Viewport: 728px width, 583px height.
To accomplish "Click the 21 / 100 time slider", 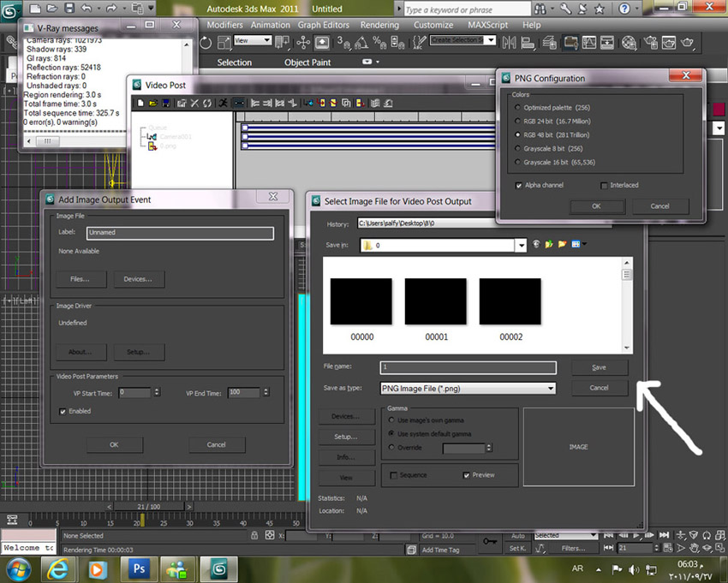I will [148, 507].
